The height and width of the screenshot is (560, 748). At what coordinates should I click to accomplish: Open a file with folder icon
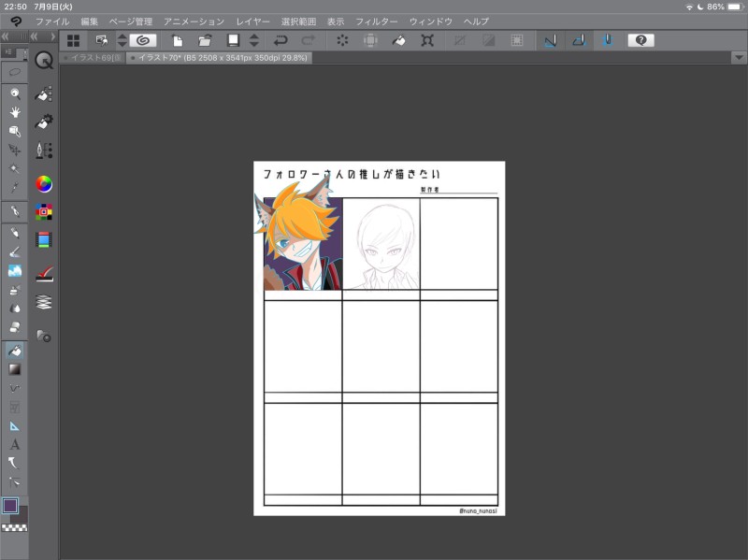[205, 40]
